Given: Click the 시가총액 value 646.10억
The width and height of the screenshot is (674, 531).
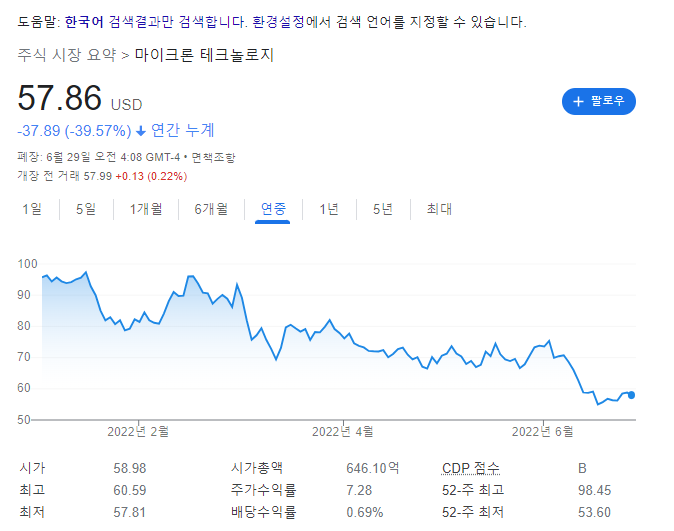Looking at the screenshot, I should [x=373, y=468].
